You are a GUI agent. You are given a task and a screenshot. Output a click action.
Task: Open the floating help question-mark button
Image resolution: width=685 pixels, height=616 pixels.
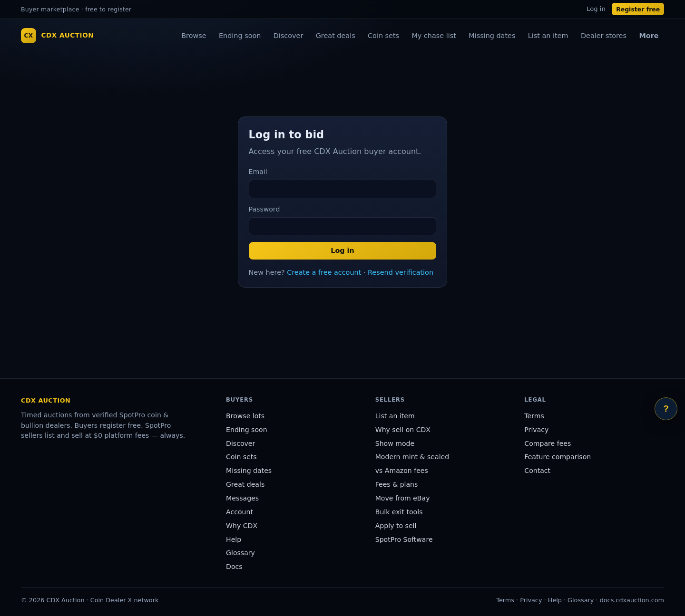click(666, 409)
